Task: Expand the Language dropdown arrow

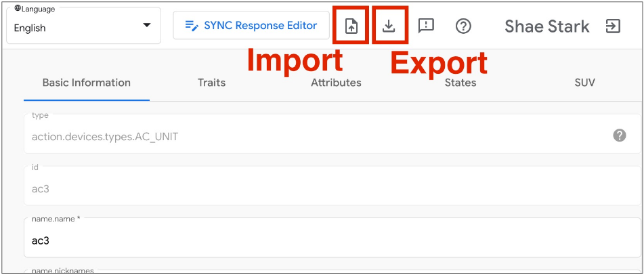Action: (x=146, y=26)
